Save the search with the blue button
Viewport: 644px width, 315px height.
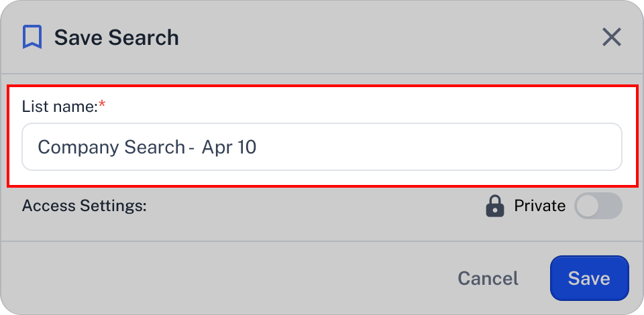[x=590, y=278]
